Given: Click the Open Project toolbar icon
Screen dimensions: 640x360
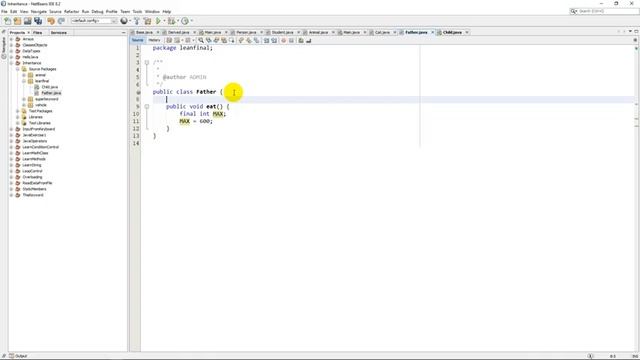Looking at the screenshot, I should (x=27, y=21).
